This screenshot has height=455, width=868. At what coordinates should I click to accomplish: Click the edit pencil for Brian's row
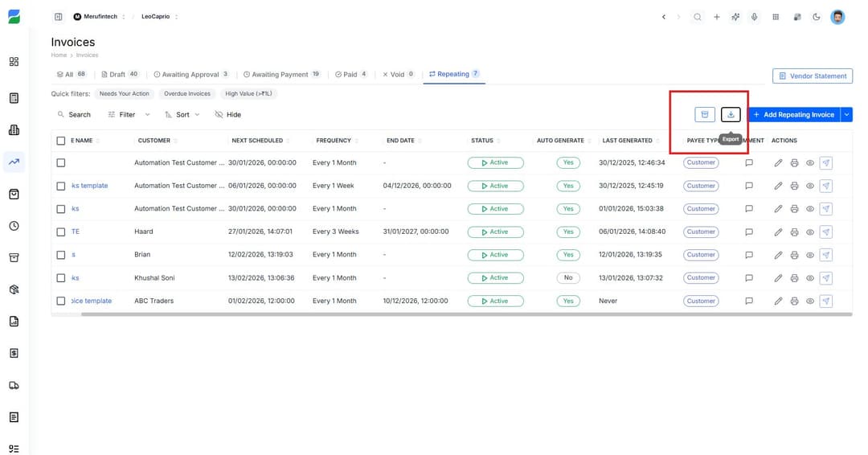[x=778, y=255]
